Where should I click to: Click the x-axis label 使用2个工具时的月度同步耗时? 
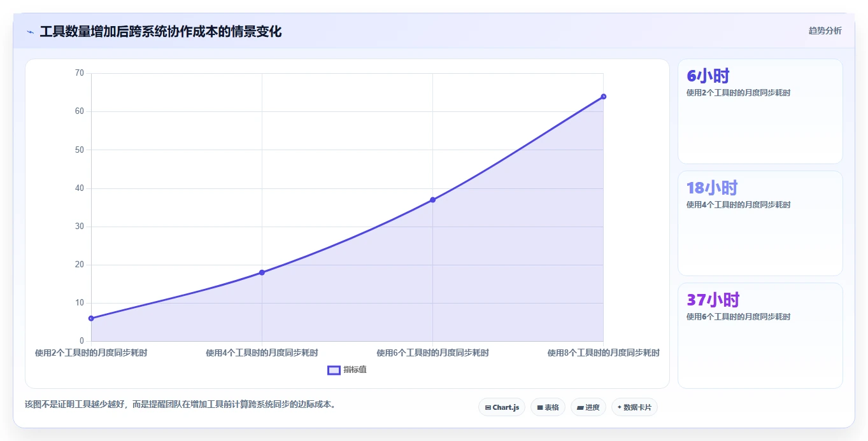click(91, 353)
